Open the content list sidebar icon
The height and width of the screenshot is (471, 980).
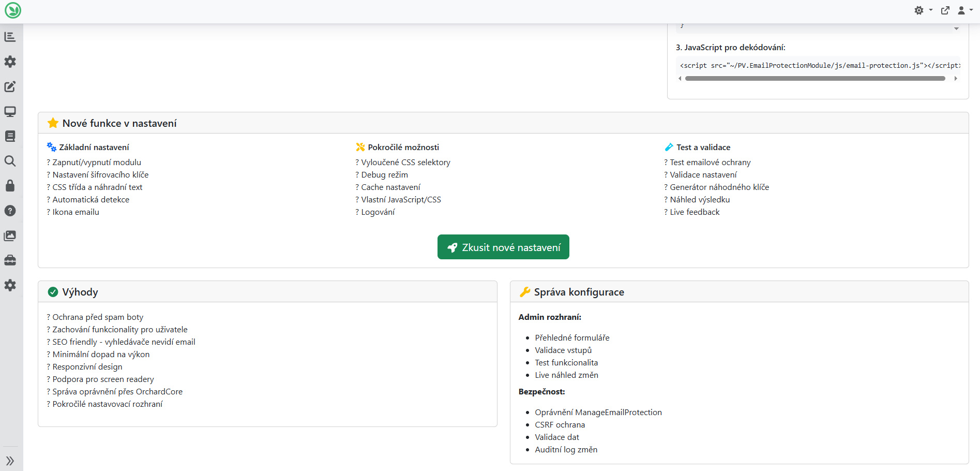click(x=10, y=37)
